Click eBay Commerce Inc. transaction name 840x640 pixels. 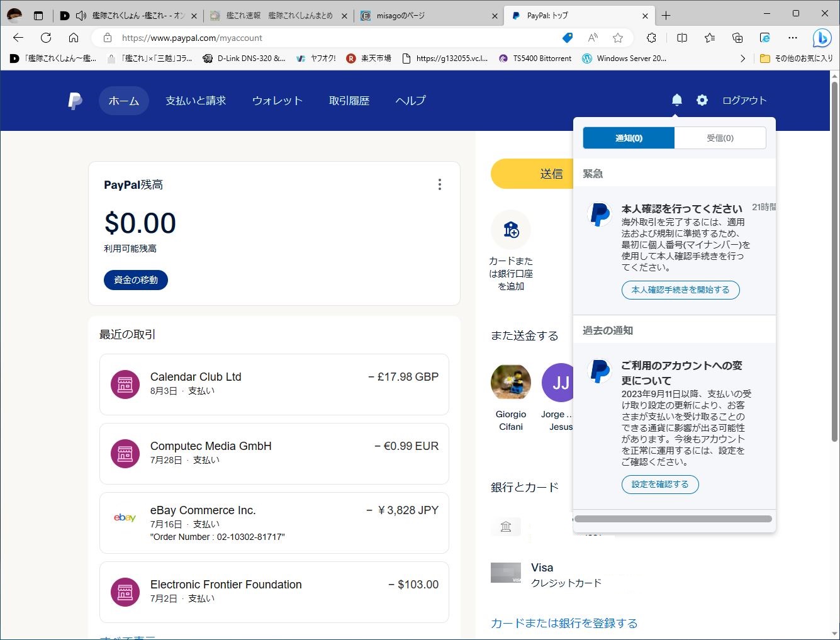coord(203,510)
